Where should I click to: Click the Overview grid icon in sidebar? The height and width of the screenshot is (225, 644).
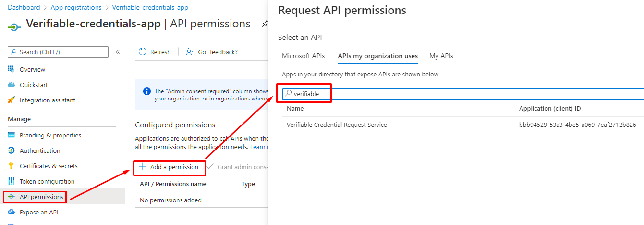point(12,69)
